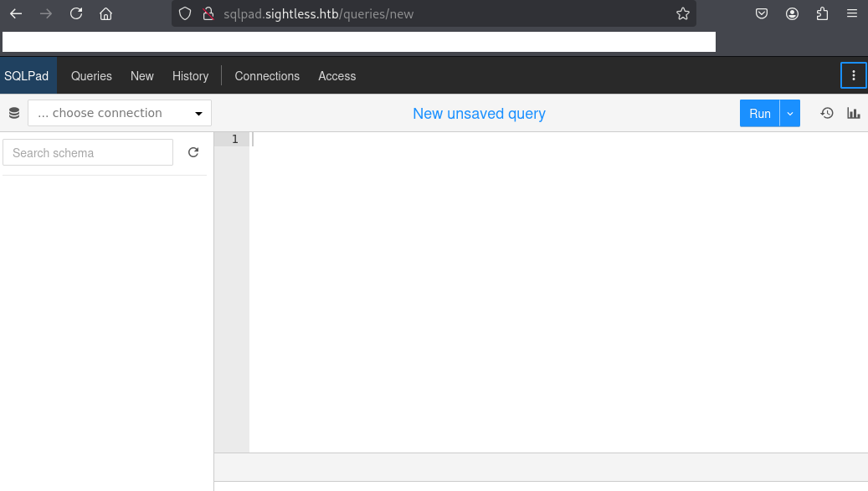The width and height of the screenshot is (868, 491).
Task: Refresh the schema list
Action: pyautogui.click(x=193, y=152)
